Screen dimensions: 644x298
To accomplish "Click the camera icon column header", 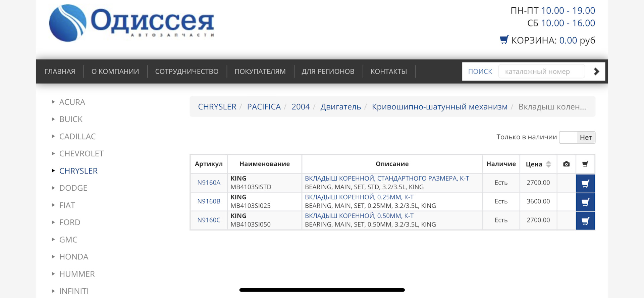I will coord(566,164).
